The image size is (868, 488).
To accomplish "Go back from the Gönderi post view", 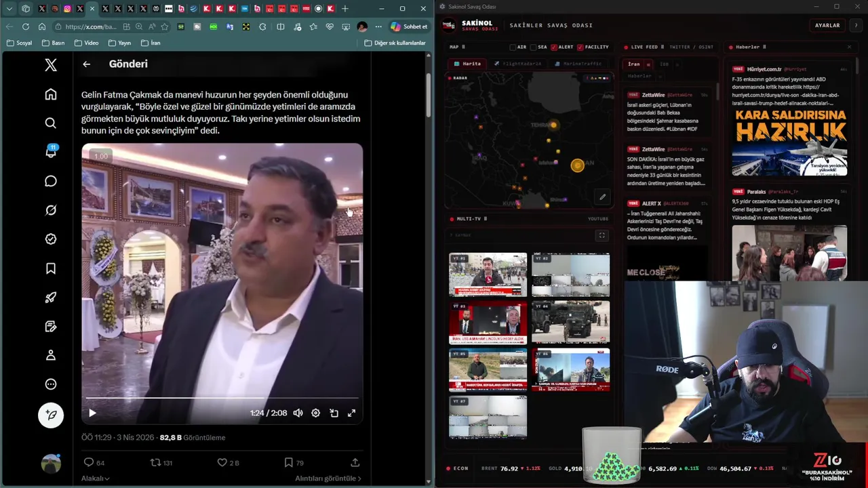I will (87, 64).
